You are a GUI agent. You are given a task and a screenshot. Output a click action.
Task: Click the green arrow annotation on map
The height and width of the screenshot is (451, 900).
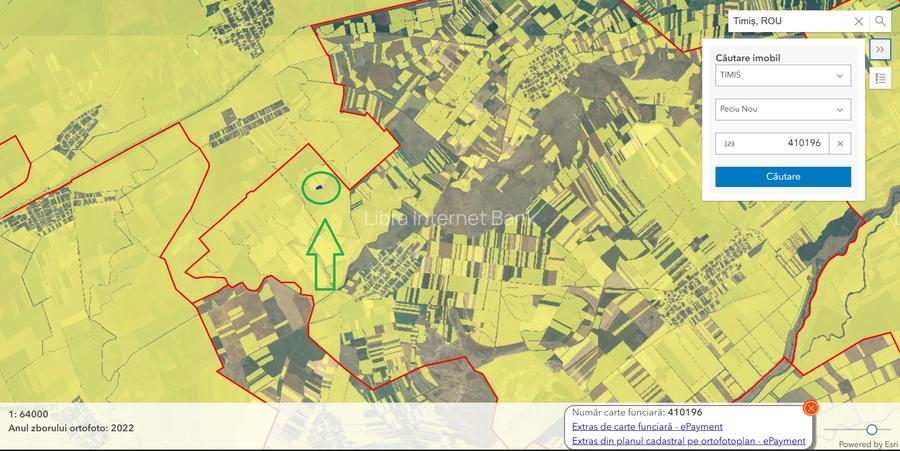pyautogui.click(x=324, y=255)
